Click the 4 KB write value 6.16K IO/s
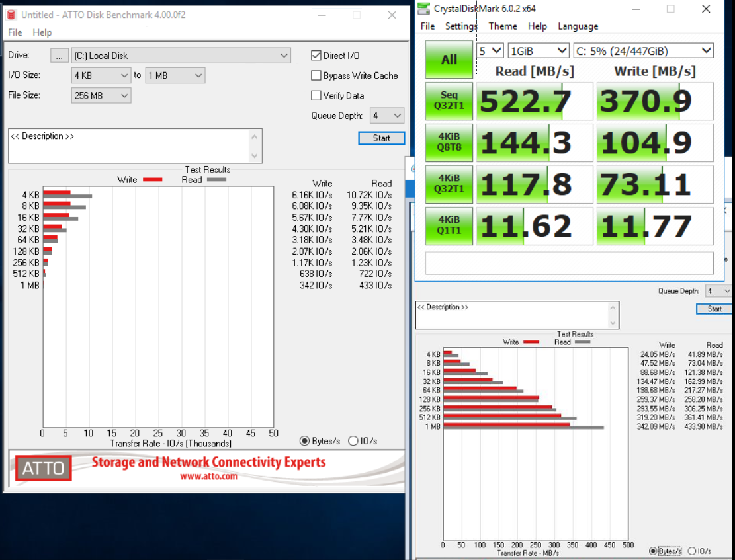This screenshot has height=560, width=735. [x=312, y=195]
